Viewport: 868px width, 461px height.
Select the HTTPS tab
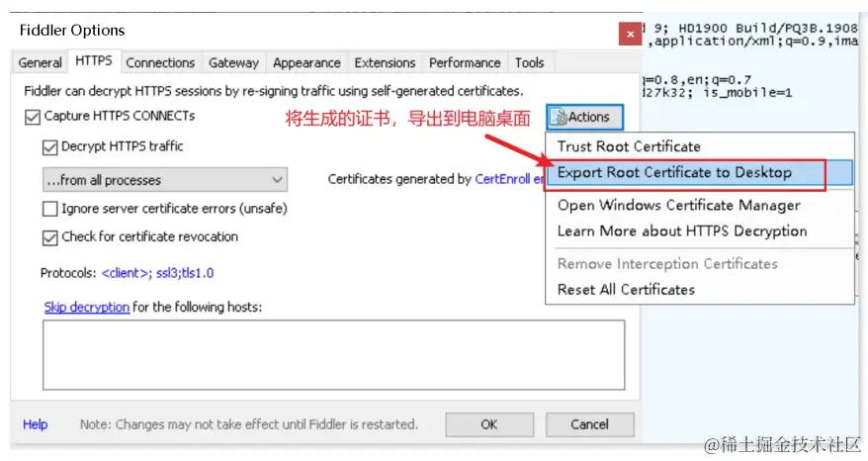tap(94, 61)
